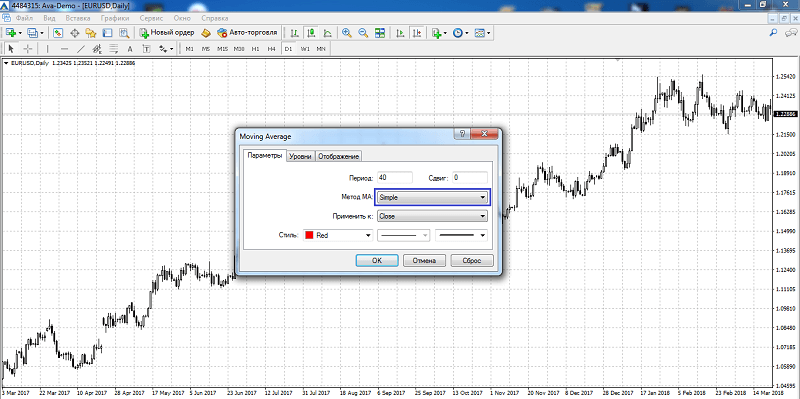Click the Новый ордер toolbar button

(167, 33)
